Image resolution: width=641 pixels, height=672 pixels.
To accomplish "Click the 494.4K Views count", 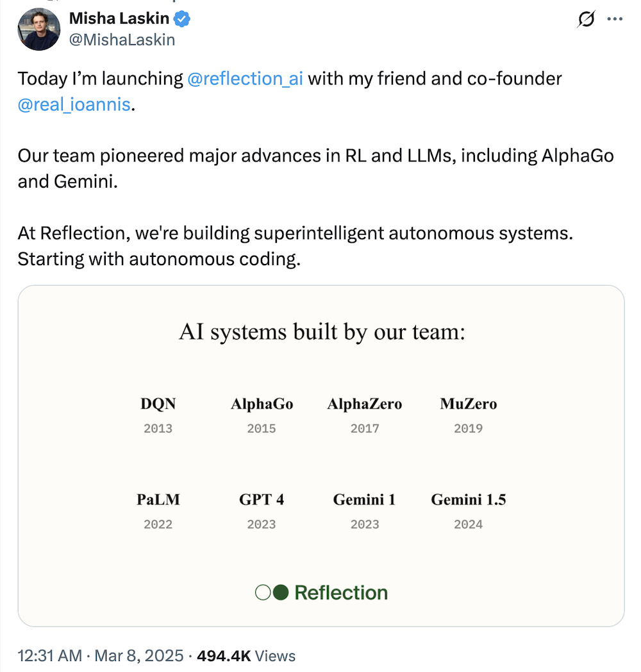I will 246,656.
